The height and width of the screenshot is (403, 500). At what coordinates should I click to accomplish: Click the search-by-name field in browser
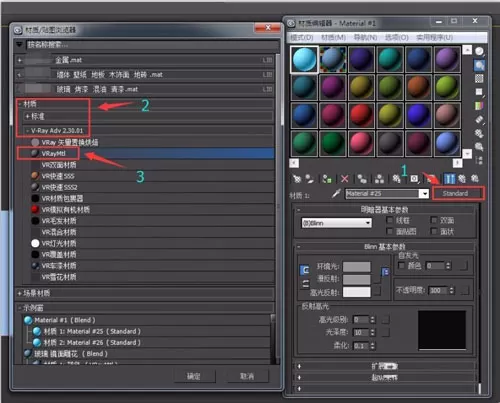tap(152, 44)
